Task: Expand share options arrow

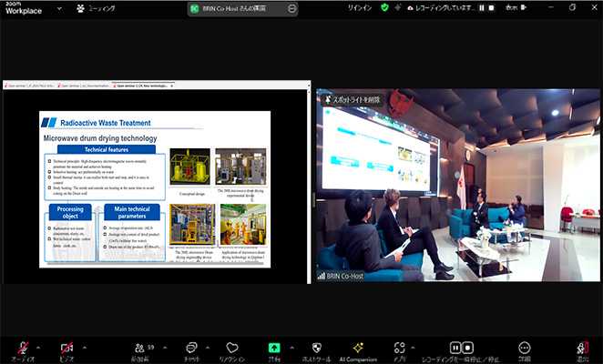Action: pos(291,348)
